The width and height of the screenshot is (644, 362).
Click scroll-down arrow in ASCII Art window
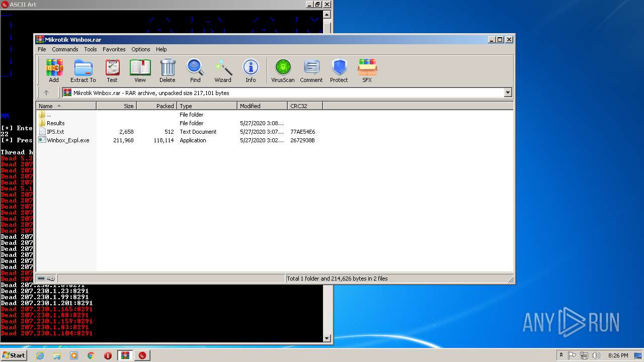point(327,338)
